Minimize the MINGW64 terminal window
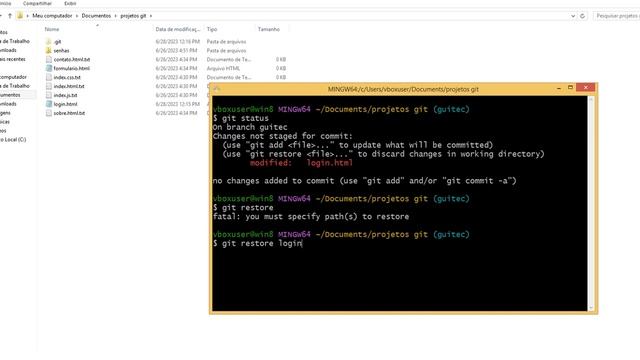This screenshot has height=360, width=640. coord(559,88)
